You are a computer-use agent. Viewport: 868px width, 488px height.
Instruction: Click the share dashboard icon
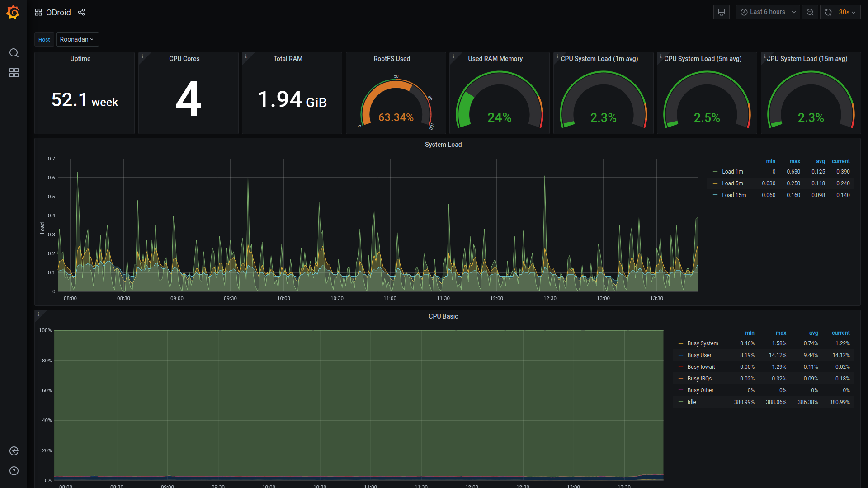tap(81, 12)
